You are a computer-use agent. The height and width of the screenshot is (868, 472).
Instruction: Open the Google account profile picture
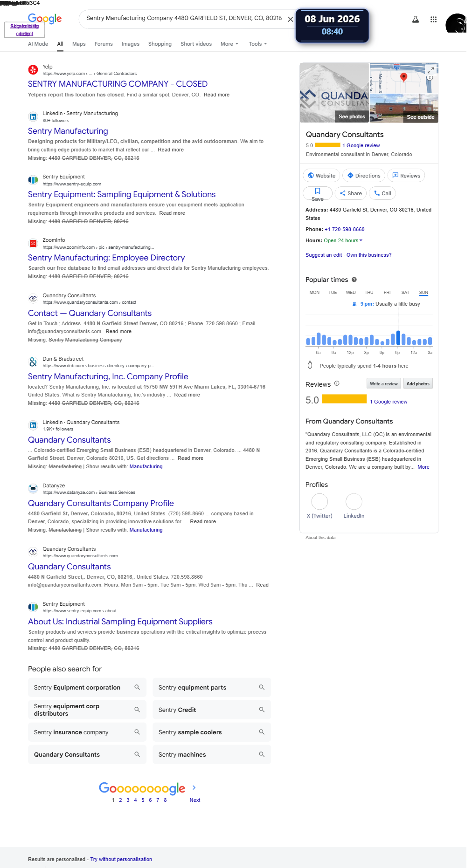click(456, 23)
